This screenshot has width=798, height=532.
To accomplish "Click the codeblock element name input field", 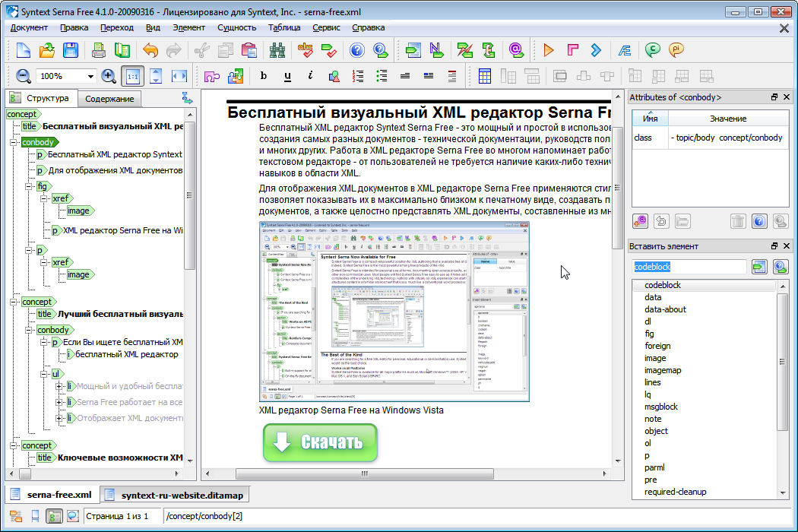I will 689,266.
